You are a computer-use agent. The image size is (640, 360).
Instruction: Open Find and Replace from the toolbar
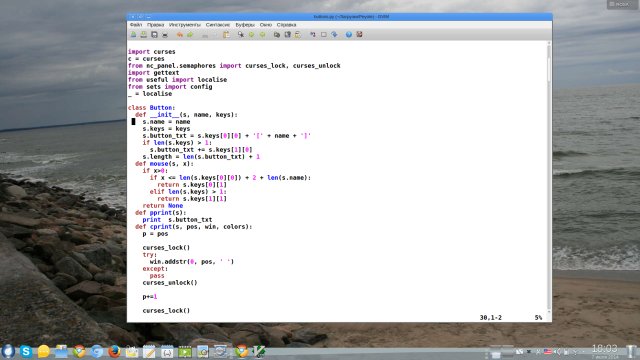[241, 35]
